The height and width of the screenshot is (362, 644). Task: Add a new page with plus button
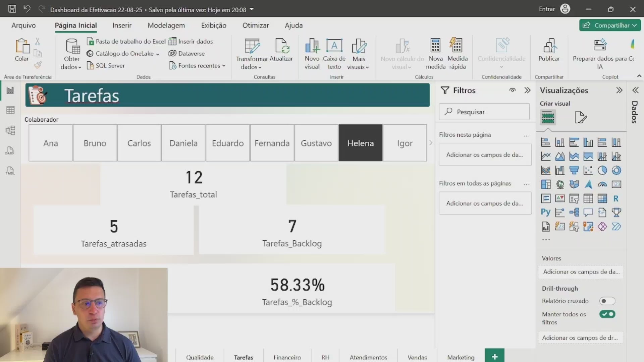point(494,357)
